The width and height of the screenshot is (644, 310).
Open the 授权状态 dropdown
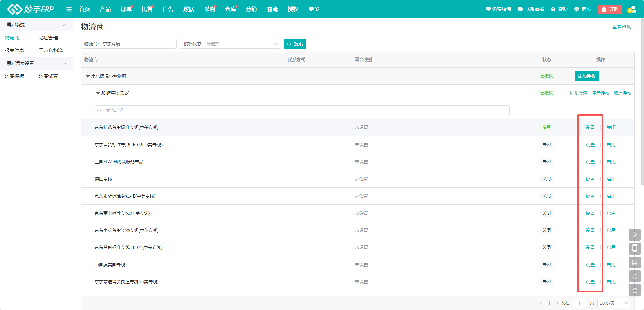[x=230, y=44]
